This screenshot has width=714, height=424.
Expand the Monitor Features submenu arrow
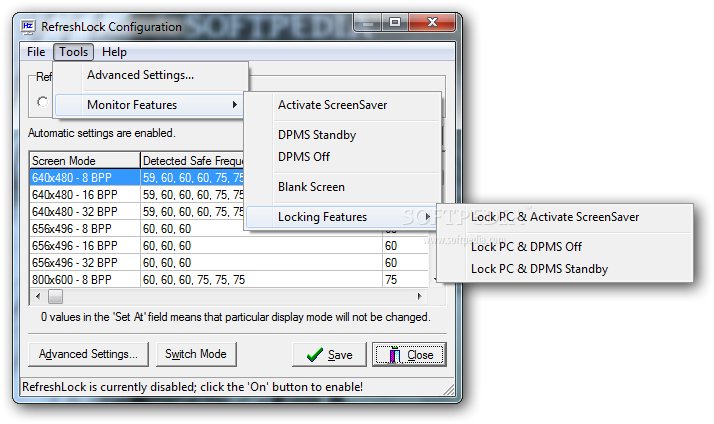235,105
